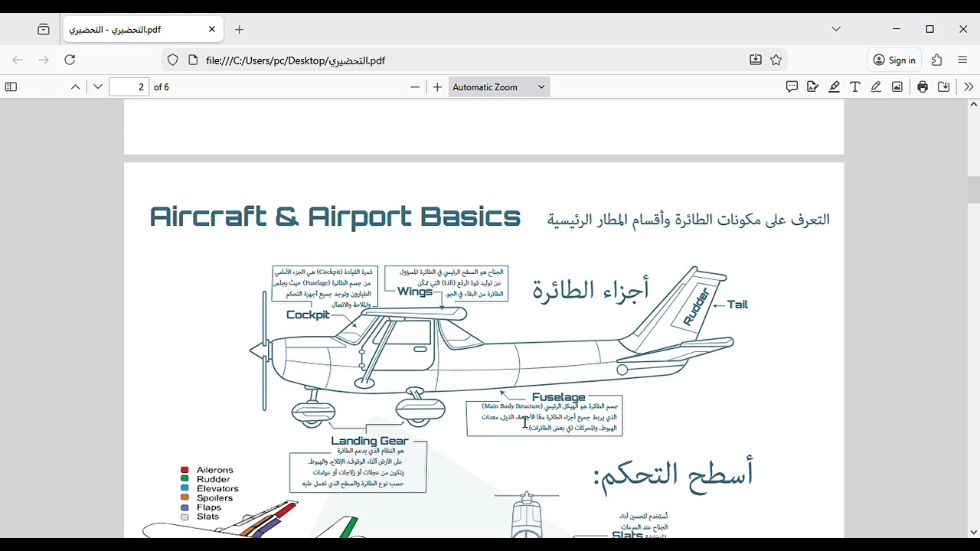Screen dimensions: 980x551
Task: List all tabs dropdown arrow
Action: click(x=837, y=29)
